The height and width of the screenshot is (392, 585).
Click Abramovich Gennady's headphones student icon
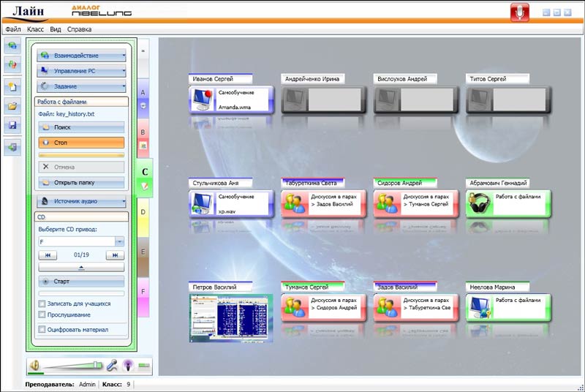[479, 203]
